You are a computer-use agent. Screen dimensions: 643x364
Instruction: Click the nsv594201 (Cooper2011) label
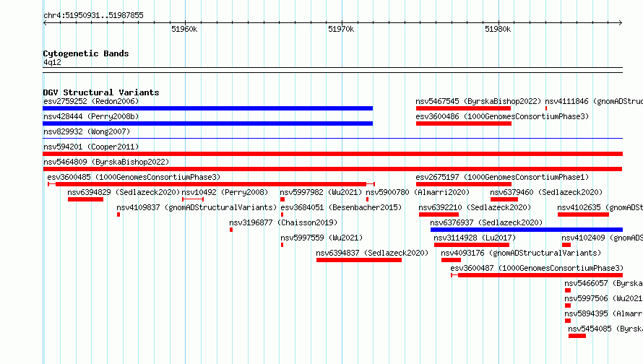point(91,147)
